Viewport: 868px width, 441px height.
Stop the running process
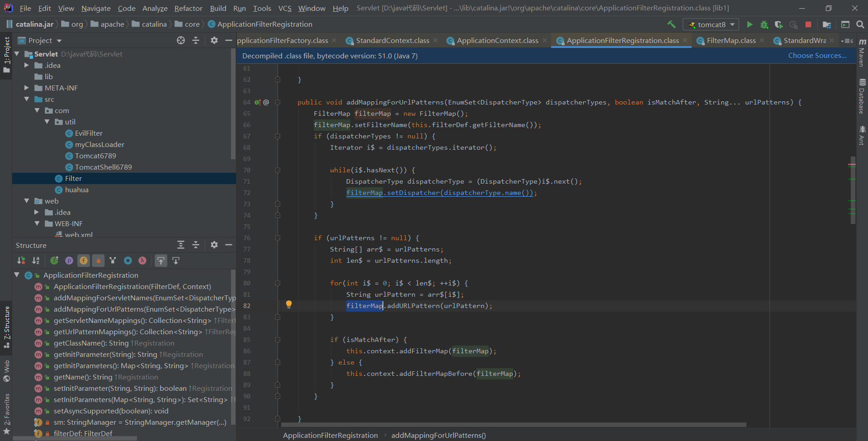808,24
